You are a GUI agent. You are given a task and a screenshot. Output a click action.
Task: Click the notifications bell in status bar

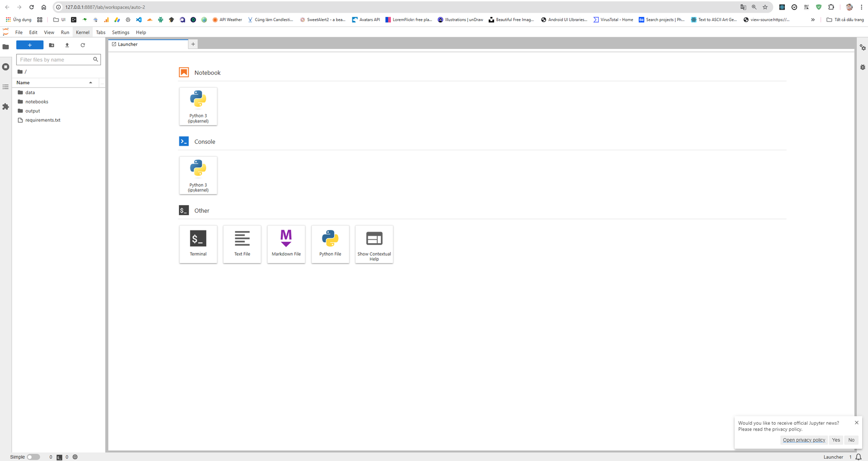[859, 457]
